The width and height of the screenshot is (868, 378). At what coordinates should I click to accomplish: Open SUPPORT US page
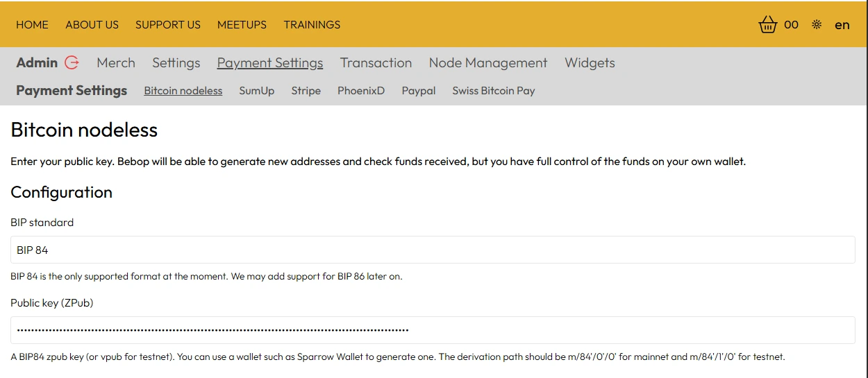pos(167,25)
